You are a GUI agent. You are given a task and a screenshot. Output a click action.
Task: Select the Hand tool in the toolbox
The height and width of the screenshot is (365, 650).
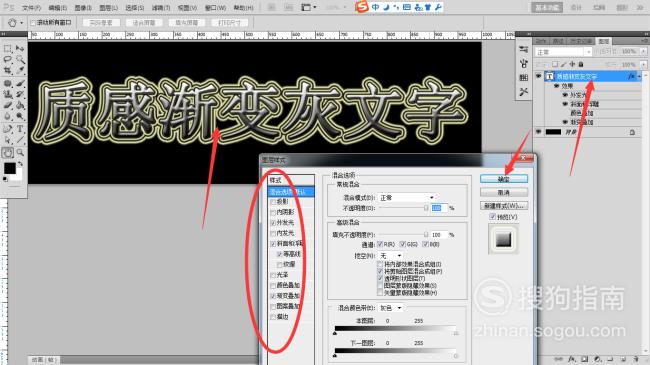click(x=8, y=153)
